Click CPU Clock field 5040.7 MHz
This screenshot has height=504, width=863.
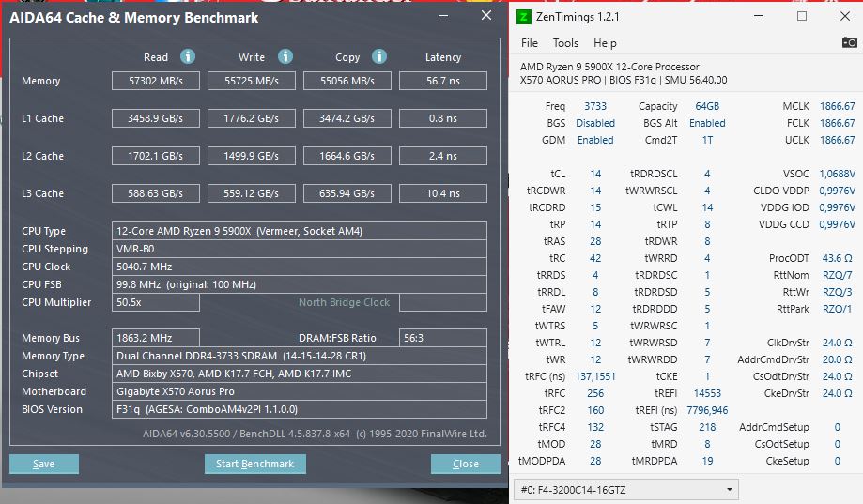300,267
